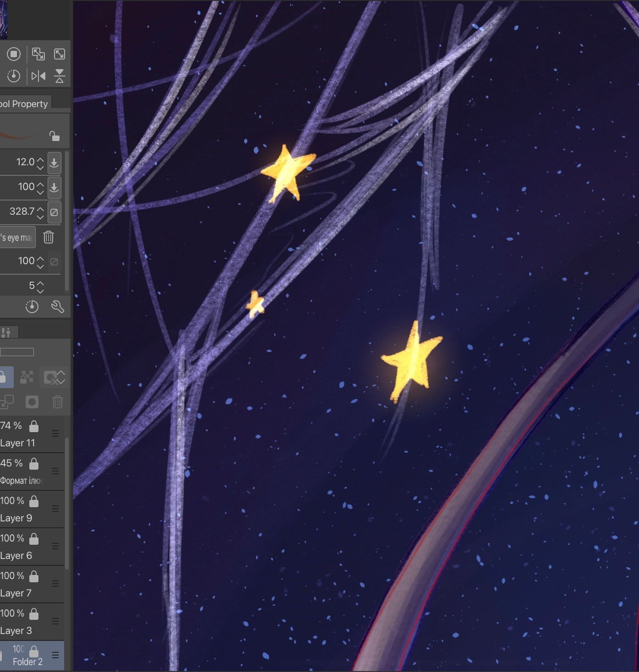Toggle the lock icon on Folder 2
The height and width of the screenshot is (672, 639).
coord(34,651)
